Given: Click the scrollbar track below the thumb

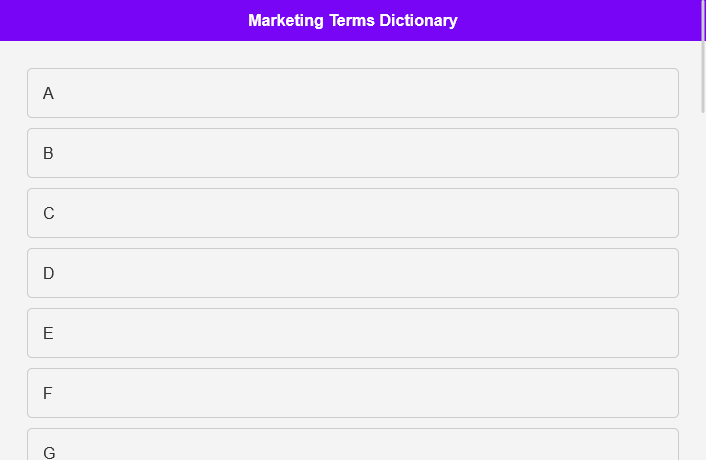Looking at the screenshot, I should pos(702,300).
